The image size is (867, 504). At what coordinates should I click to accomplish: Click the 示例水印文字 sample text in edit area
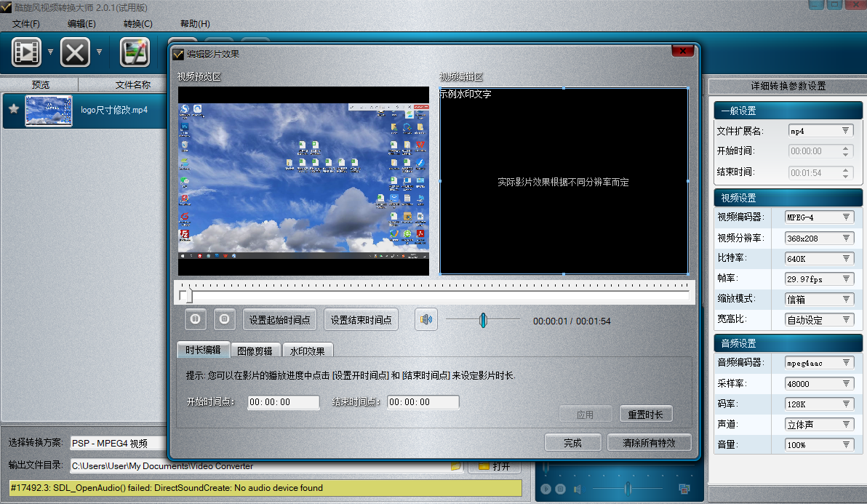coord(466,94)
